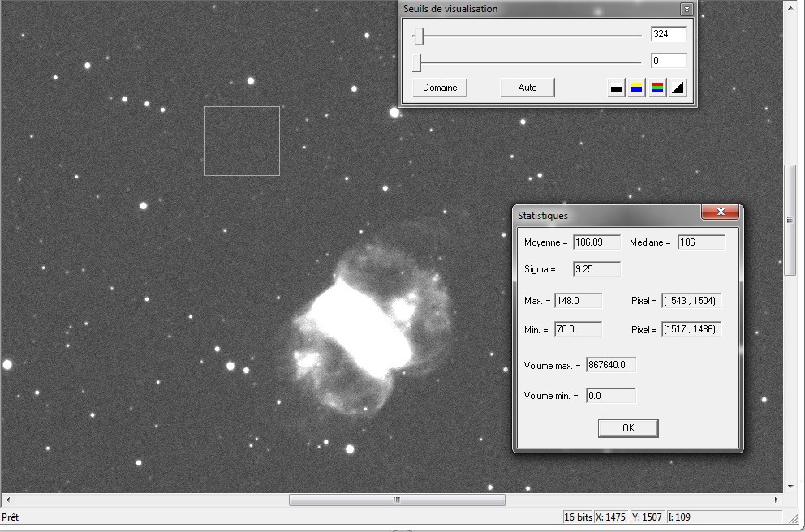Click the Moyenne value field 106.09
805x532 pixels.
click(x=596, y=242)
